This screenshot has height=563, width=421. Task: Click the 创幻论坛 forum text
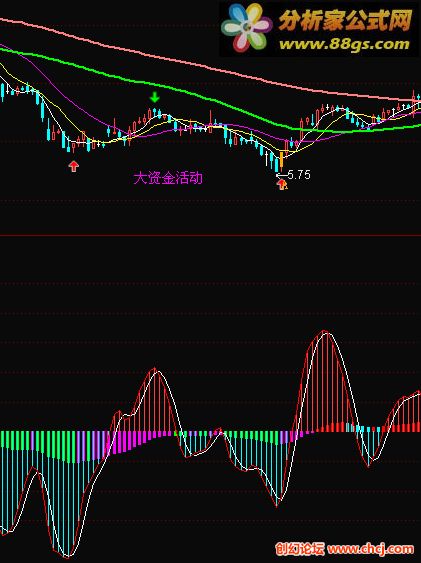pyautogui.click(x=300, y=549)
